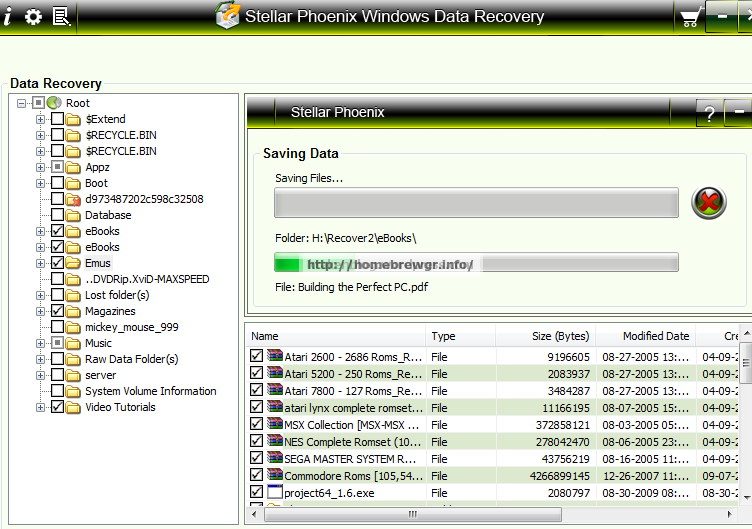Uncheck the Emus folder checkbox
This screenshot has height=529, width=752.
pyautogui.click(x=58, y=263)
